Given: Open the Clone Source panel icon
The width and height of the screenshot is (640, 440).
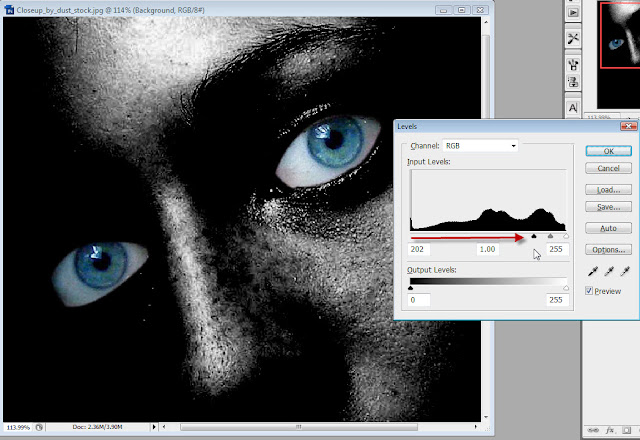Looking at the screenshot, I should click(573, 82).
